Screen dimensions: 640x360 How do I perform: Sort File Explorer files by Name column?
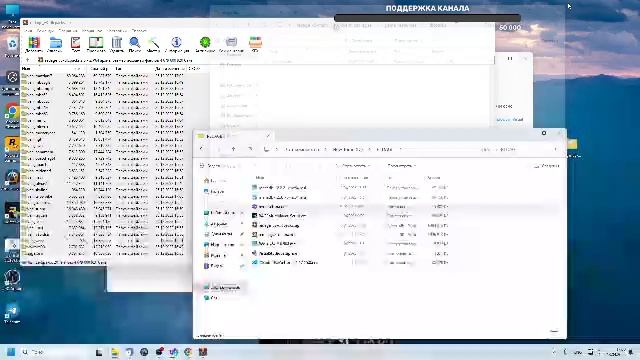click(260, 178)
